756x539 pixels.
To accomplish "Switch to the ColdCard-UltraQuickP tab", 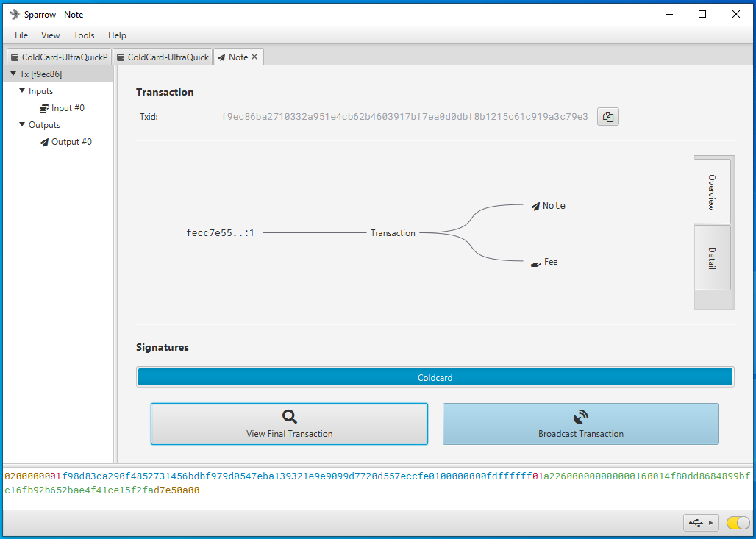I will (x=60, y=57).
